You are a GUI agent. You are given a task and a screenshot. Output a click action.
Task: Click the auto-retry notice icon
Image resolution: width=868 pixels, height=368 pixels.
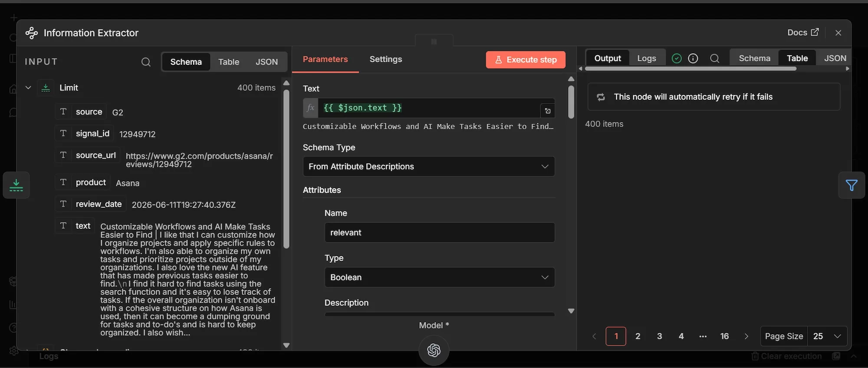click(x=601, y=97)
